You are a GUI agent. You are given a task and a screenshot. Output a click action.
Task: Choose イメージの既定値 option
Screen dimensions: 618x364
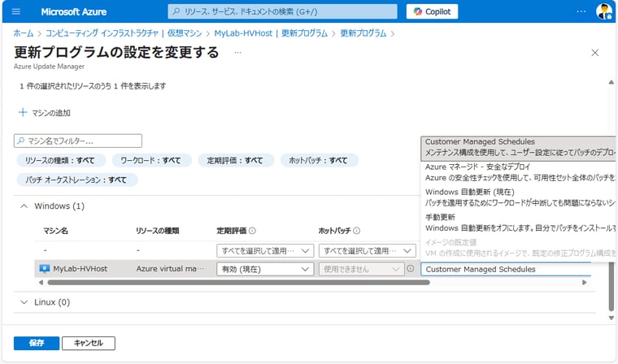point(518,248)
